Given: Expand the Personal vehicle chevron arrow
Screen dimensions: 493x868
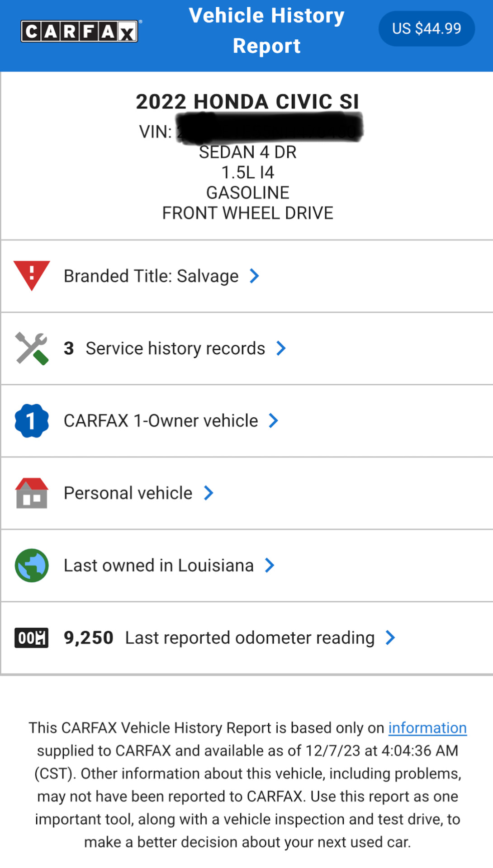Looking at the screenshot, I should [209, 493].
